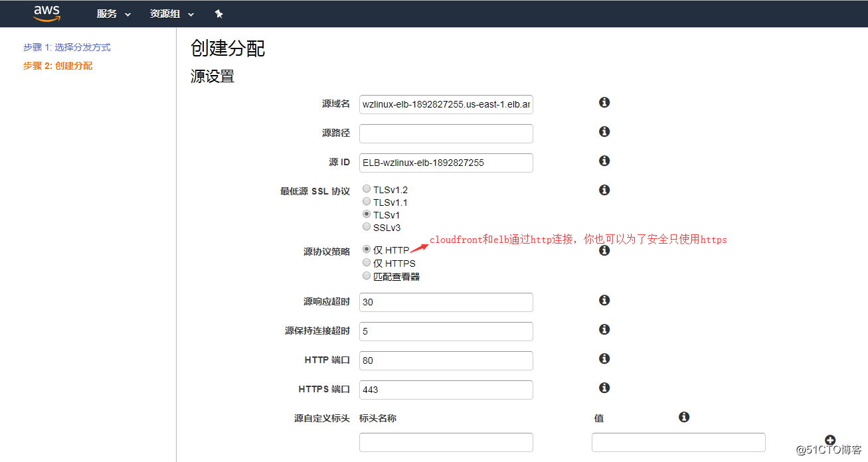Screen dimensions: 868x462
Task: Click the 源 ID input field
Action: click(446, 163)
